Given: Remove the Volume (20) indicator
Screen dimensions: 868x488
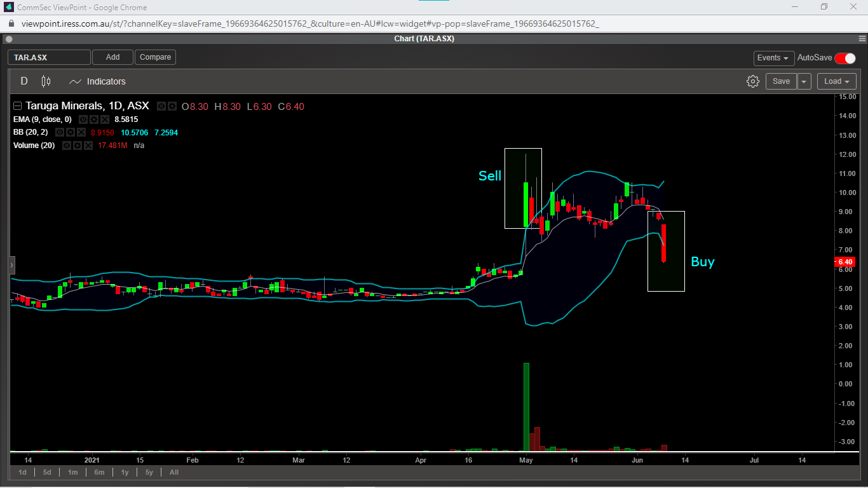Looking at the screenshot, I should pyautogui.click(x=88, y=145).
